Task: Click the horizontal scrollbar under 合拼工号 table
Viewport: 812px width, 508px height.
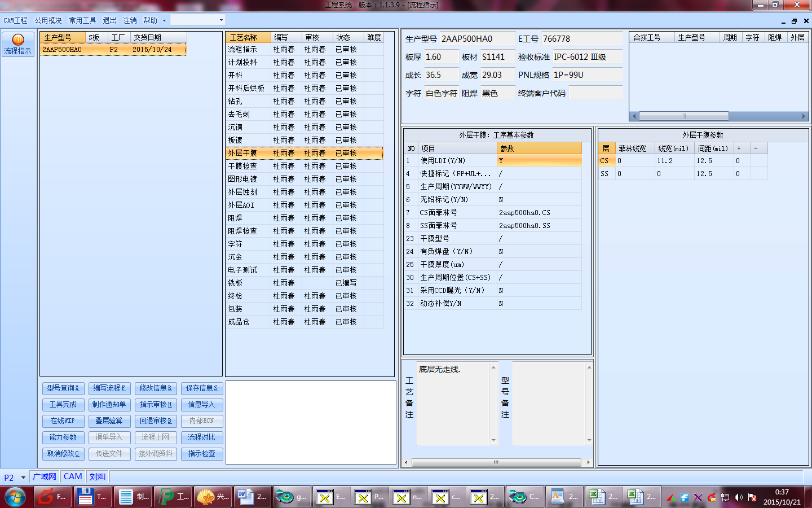Action: pyautogui.click(x=719, y=116)
